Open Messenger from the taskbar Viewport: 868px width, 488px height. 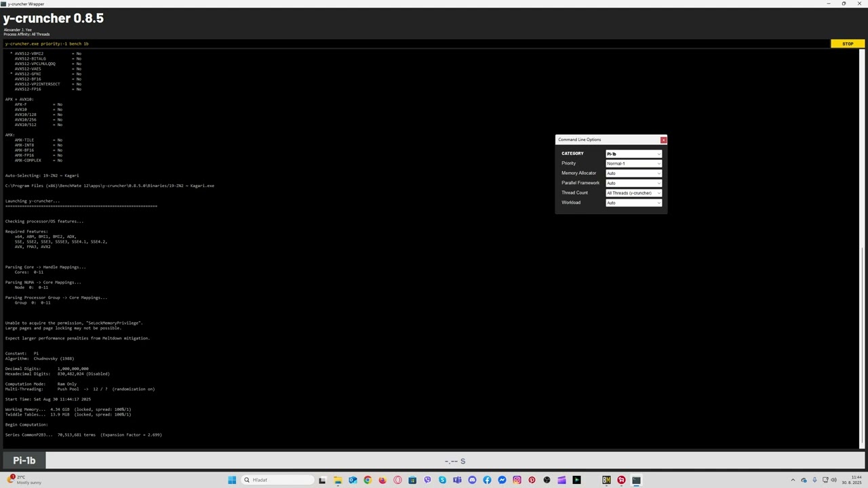(502, 480)
